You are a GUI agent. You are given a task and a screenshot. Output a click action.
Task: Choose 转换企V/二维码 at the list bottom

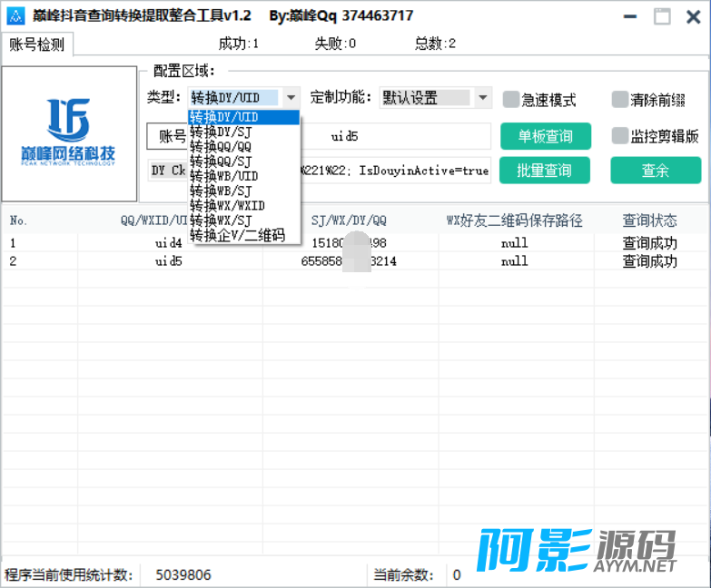click(x=238, y=236)
